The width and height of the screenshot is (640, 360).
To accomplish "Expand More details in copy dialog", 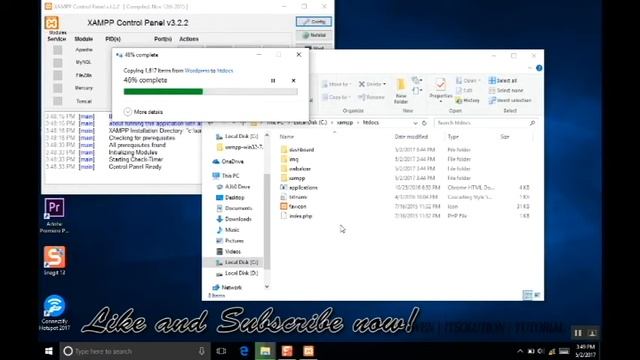I will [x=143, y=112].
